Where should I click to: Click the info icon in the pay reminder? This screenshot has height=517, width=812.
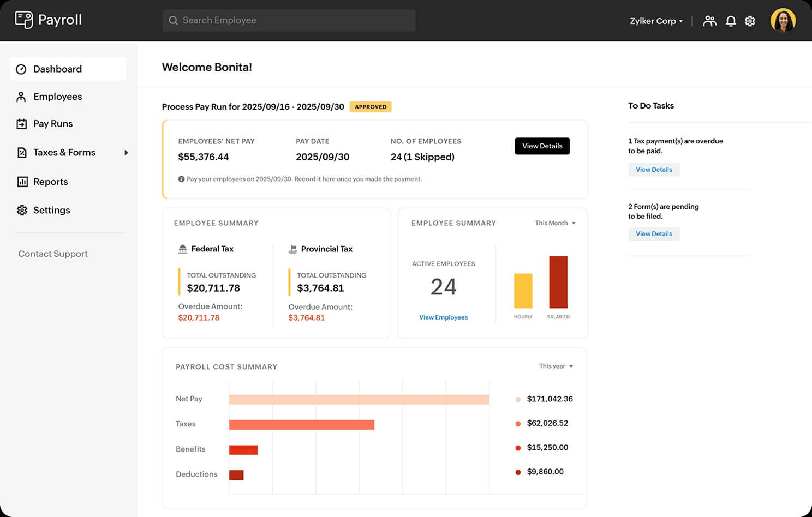pyautogui.click(x=181, y=178)
